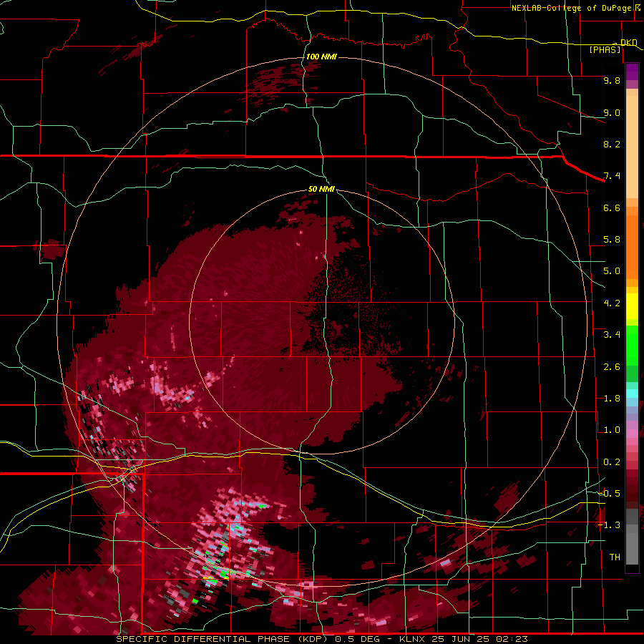
Task: Click the yellow band of the color bar
Action: coord(632,306)
